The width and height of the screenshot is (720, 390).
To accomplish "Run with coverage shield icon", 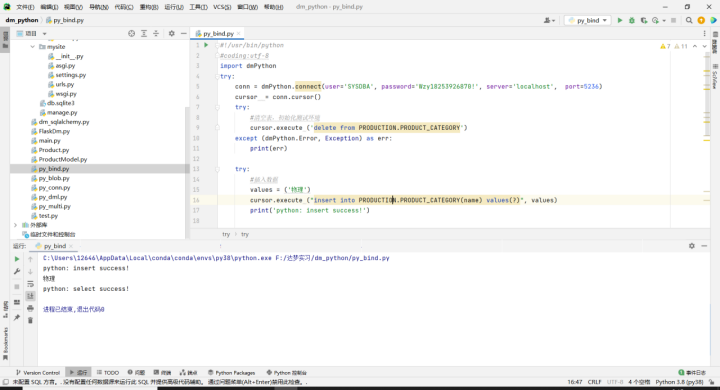I will tap(644, 20).
